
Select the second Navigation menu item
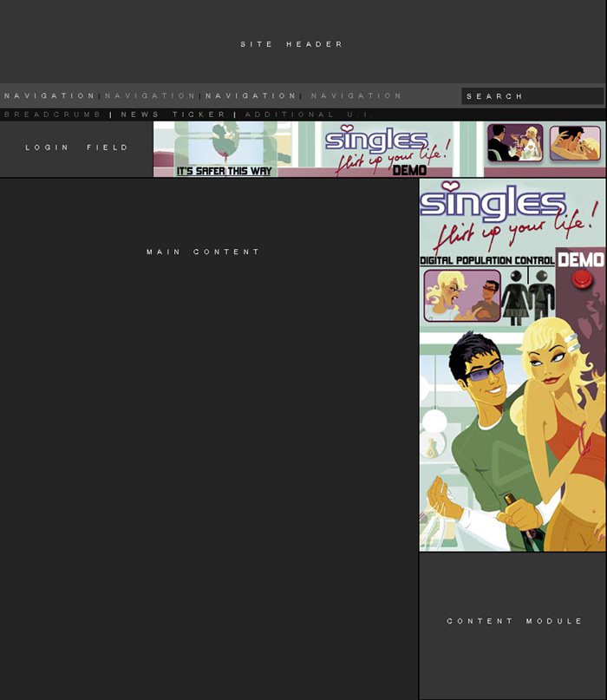(x=150, y=95)
